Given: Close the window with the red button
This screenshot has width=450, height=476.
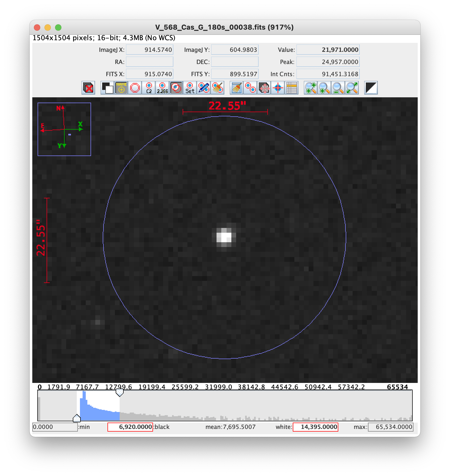Looking at the screenshot, I should pyautogui.click(x=37, y=28).
